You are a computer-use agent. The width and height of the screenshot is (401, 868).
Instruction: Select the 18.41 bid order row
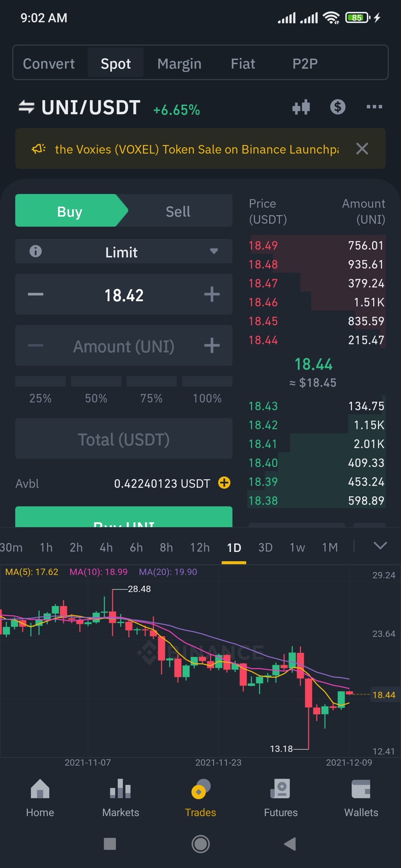[x=316, y=444]
